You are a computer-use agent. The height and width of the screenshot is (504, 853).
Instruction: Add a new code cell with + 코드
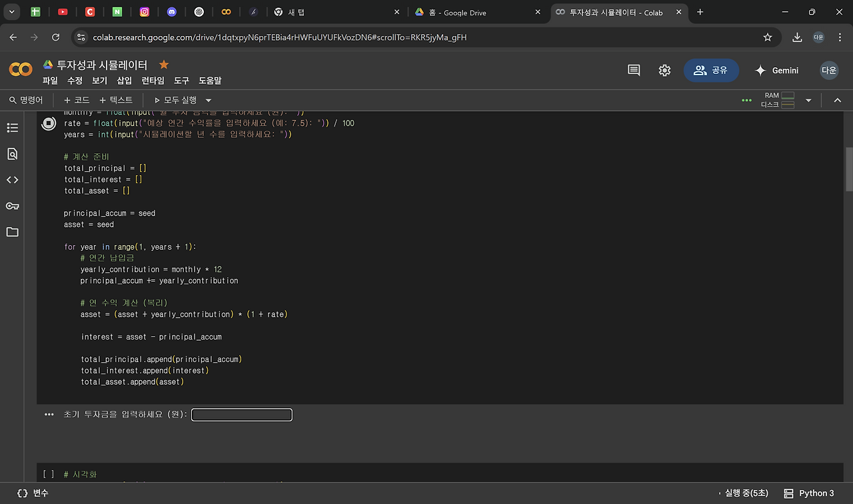pos(77,100)
